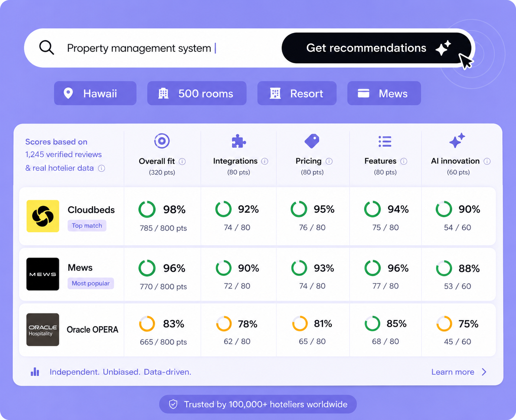Click Cloudbeds 95% pricing ring
Viewport: 516px width, 420px height.
(x=299, y=209)
